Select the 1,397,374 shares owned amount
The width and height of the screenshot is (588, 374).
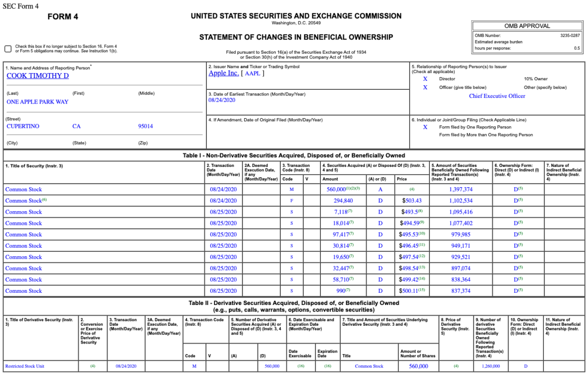point(460,189)
